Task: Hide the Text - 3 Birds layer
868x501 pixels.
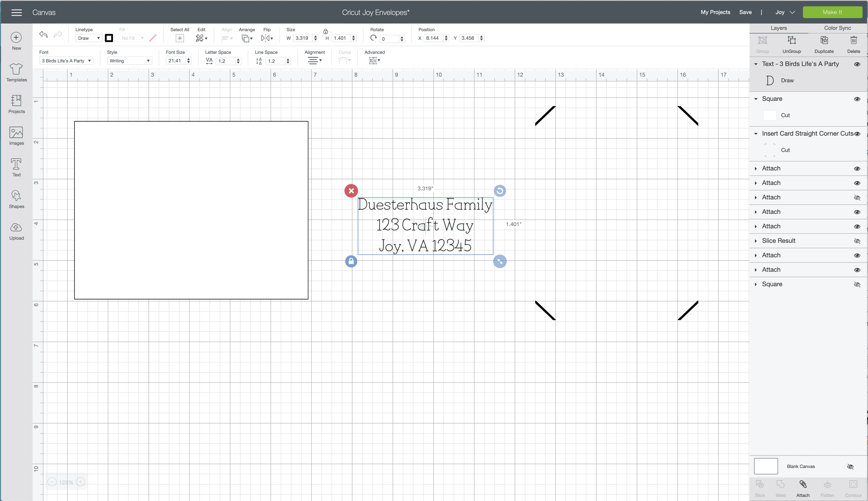Action: point(857,64)
